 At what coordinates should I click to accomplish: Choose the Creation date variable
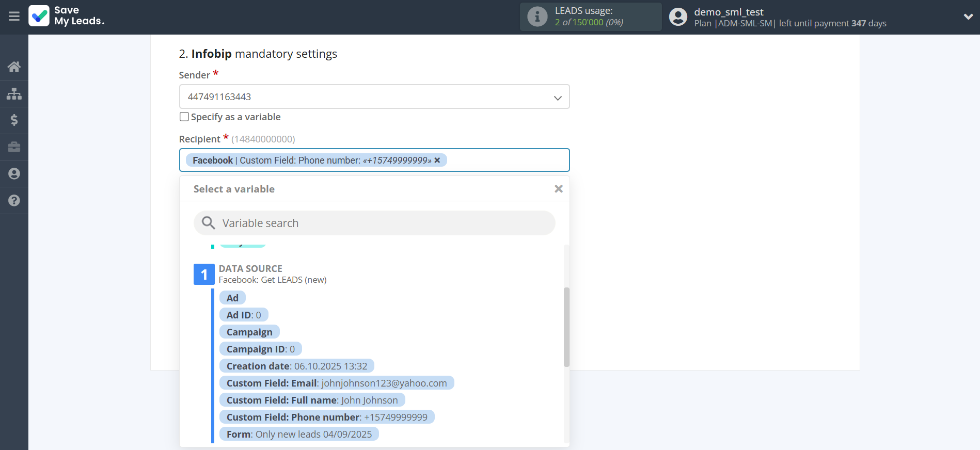coord(296,366)
